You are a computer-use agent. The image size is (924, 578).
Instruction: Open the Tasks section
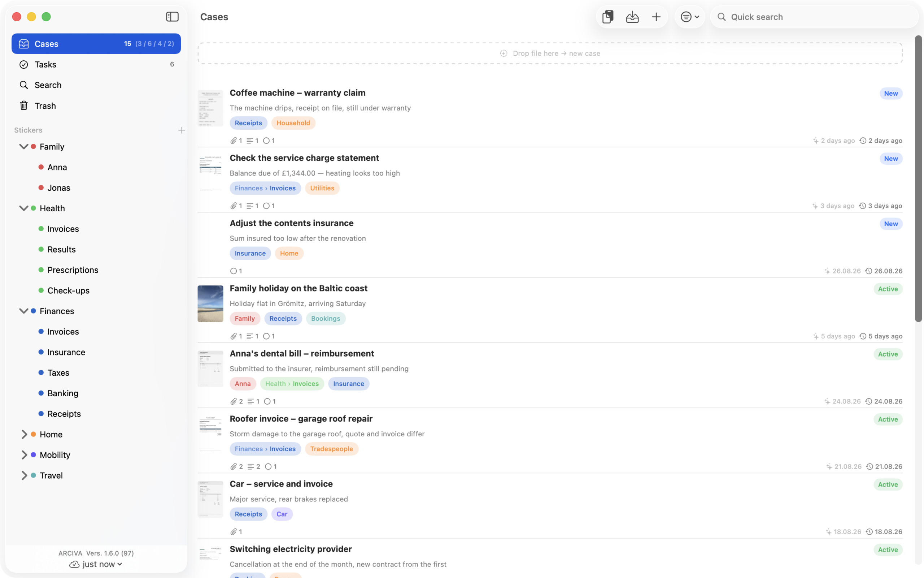[x=96, y=64]
